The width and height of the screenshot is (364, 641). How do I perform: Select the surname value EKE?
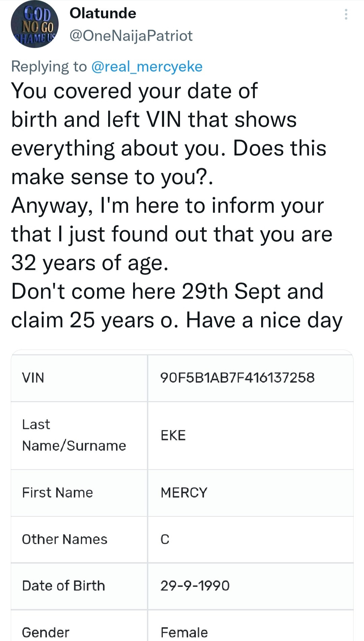coord(173,435)
